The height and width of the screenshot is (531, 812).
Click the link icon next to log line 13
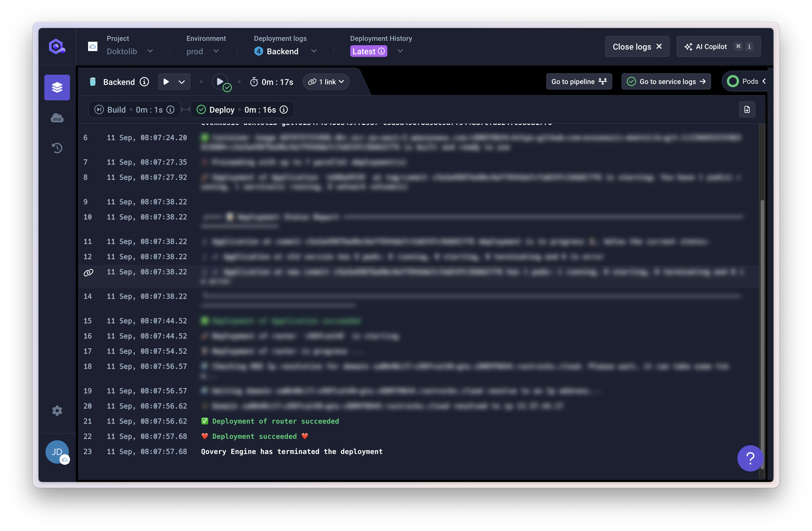[88, 272]
